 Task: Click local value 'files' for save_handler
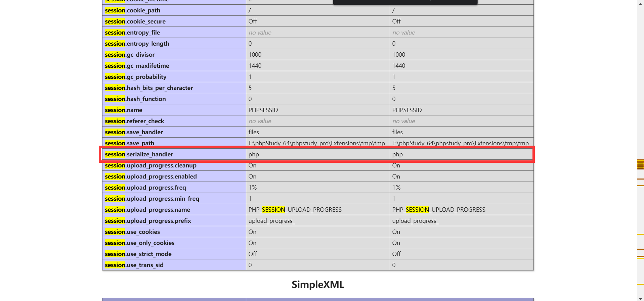click(x=254, y=132)
